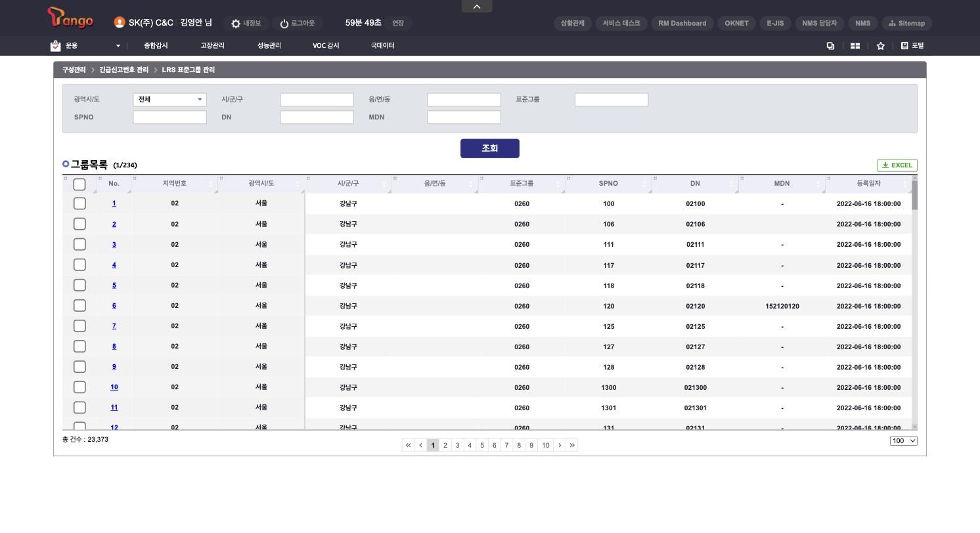Click the orange user profile icon
Screen dimensions: 980x533
119,22
